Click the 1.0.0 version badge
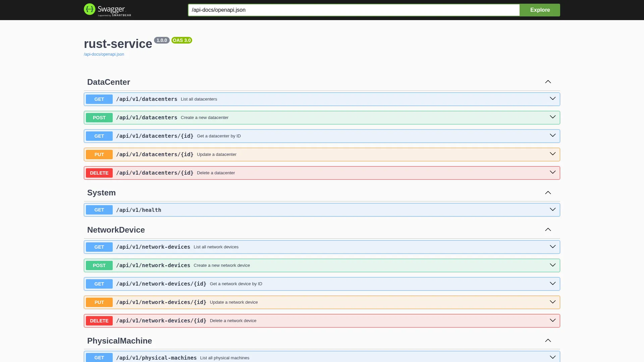 click(162, 40)
